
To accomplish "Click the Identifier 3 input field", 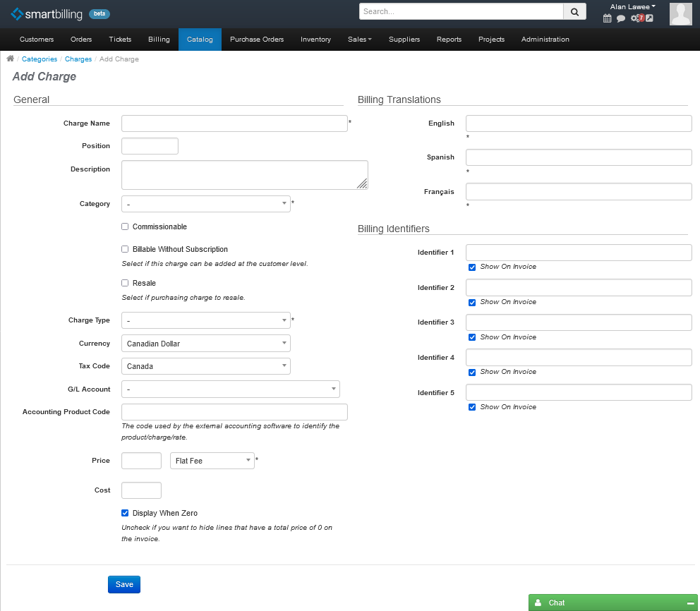I will [579, 322].
